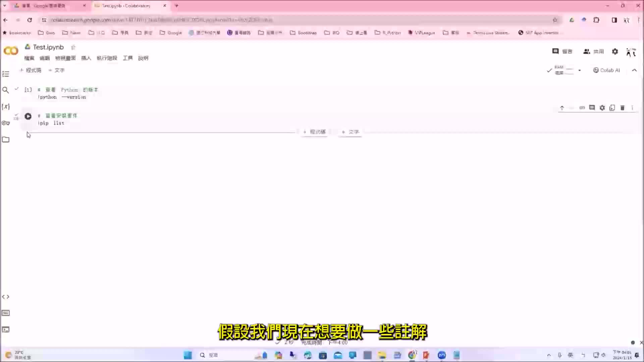
Task: Open the RAM and disk resources dropdown
Action: [579, 70]
